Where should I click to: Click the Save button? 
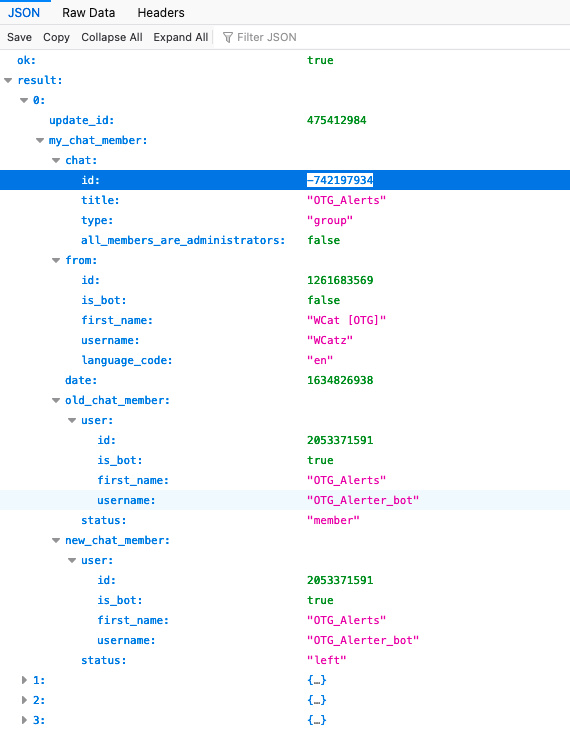pos(19,37)
